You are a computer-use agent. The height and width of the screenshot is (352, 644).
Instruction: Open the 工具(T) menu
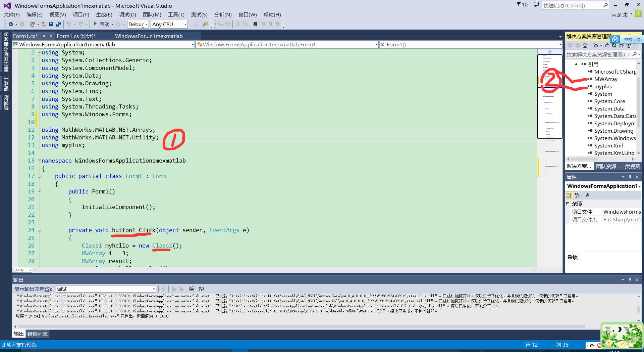[x=176, y=14]
